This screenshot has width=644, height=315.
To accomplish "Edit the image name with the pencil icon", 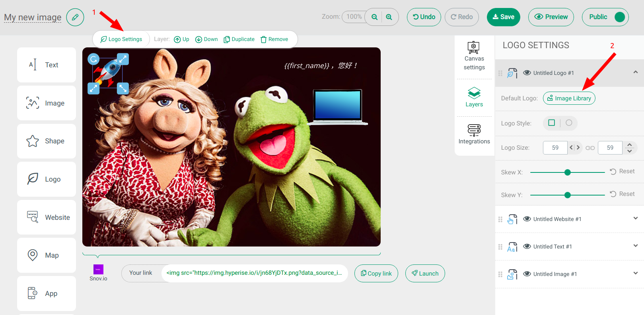I will click(x=75, y=17).
